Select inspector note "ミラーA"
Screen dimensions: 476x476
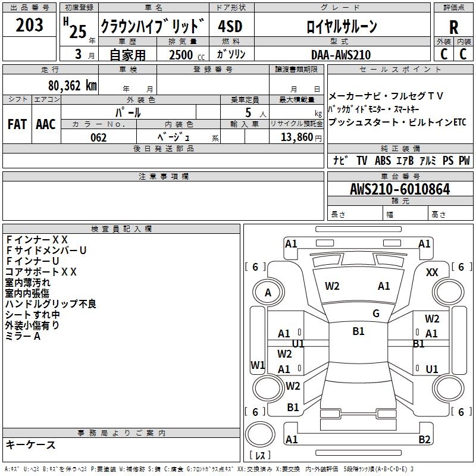(23, 336)
